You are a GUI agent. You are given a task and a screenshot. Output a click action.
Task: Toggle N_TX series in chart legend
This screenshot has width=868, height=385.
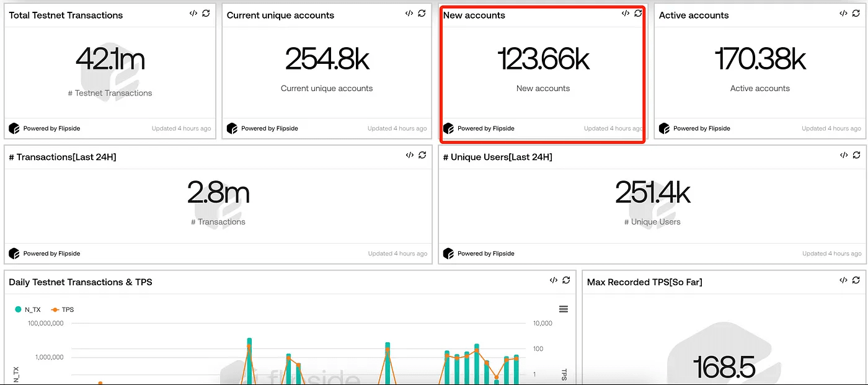[28, 309]
